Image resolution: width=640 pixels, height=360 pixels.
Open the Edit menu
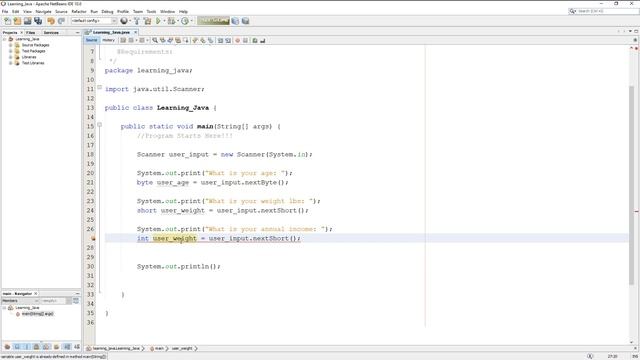16,12
